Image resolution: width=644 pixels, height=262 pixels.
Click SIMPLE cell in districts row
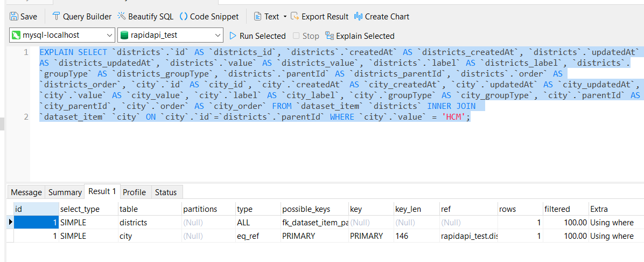click(88, 223)
